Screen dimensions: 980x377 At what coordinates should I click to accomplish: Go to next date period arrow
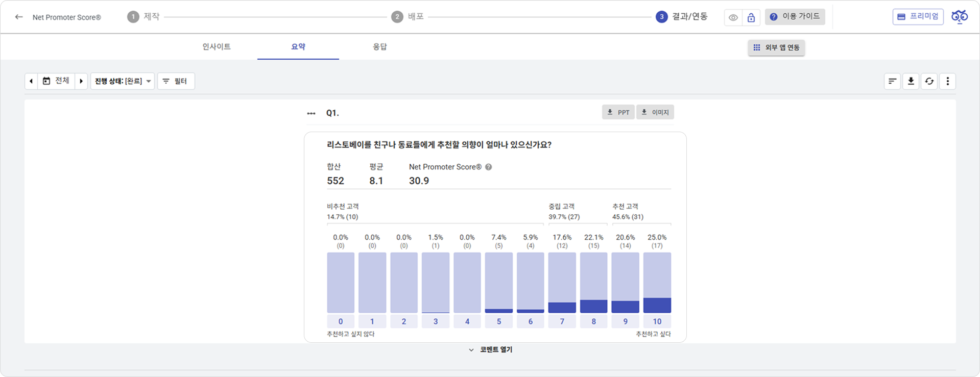tap(81, 81)
